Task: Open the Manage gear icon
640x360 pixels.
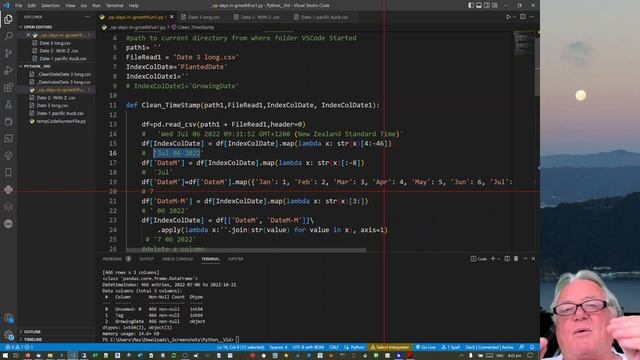Action: [8, 335]
